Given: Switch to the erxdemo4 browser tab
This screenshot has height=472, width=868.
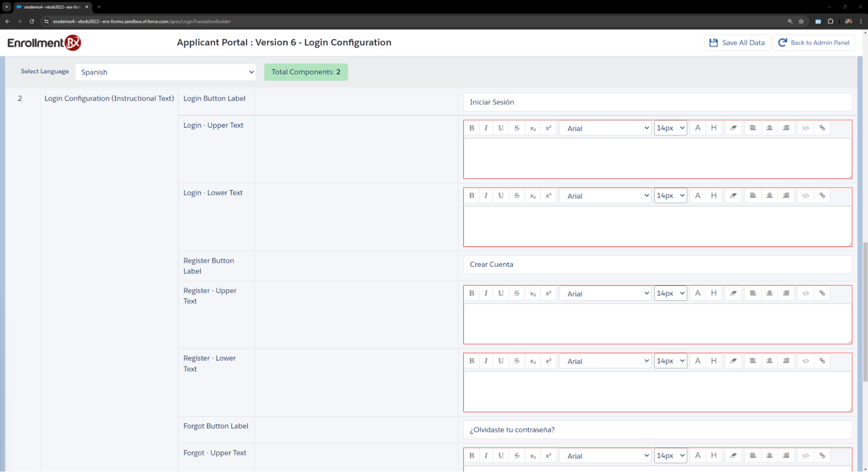Looking at the screenshot, I should pos(52,7).
